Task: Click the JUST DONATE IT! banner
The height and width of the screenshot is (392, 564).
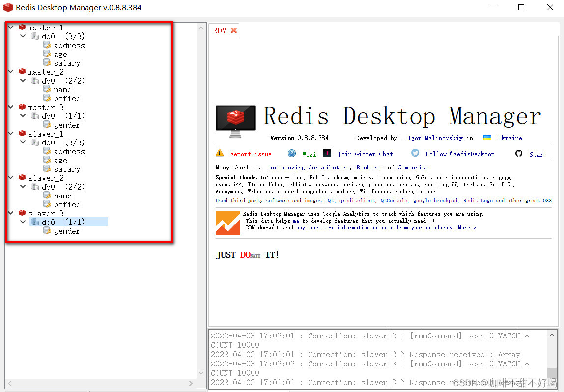Action: [247, 254]
